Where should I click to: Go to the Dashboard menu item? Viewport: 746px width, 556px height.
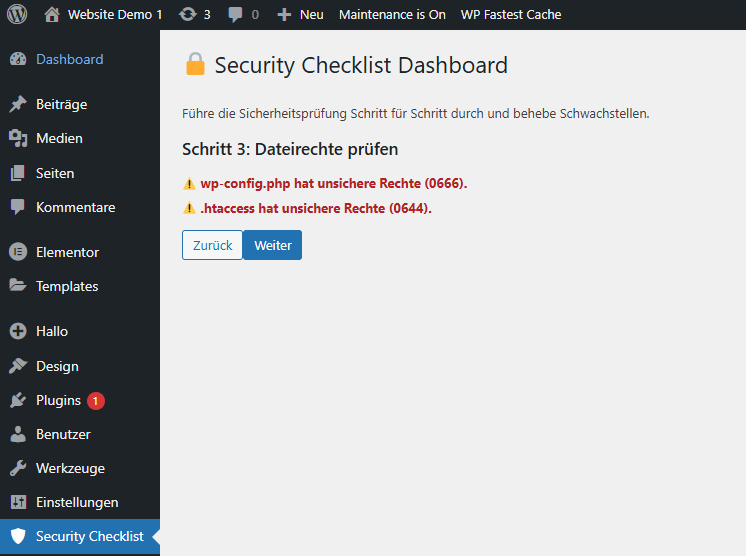[x=69, y=59]
